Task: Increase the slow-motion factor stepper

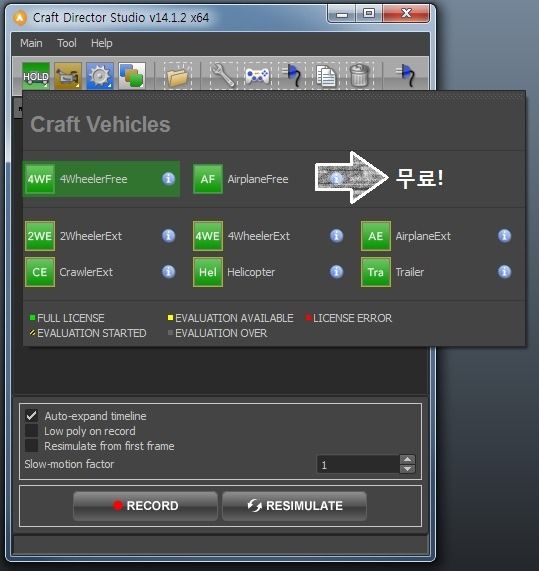Action: (x=407, y=460)
